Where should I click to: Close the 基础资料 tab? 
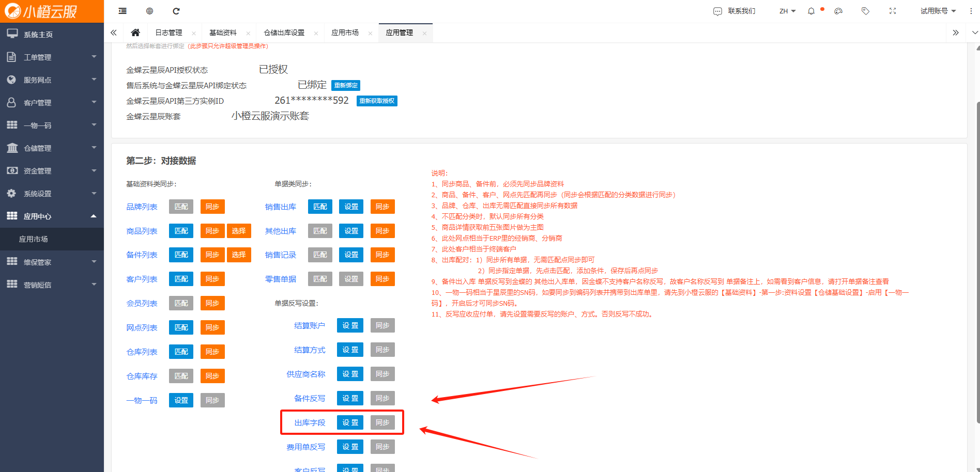coord(248,33)
